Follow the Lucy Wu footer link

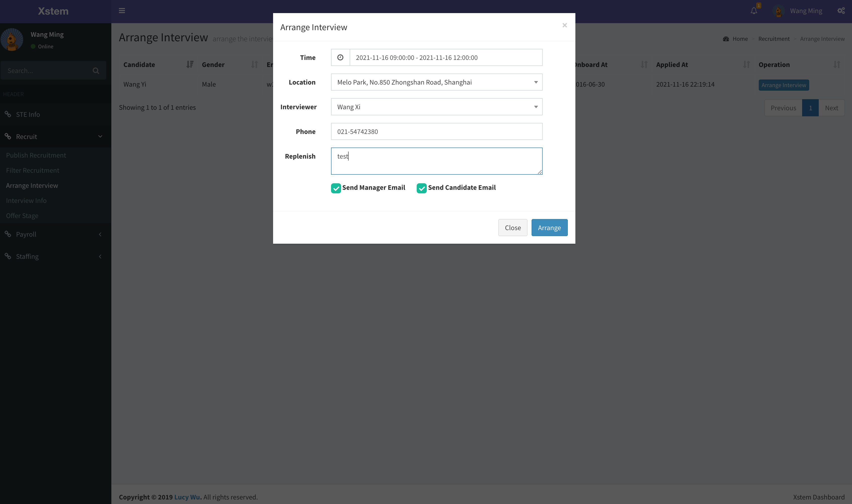pos(187,497)
